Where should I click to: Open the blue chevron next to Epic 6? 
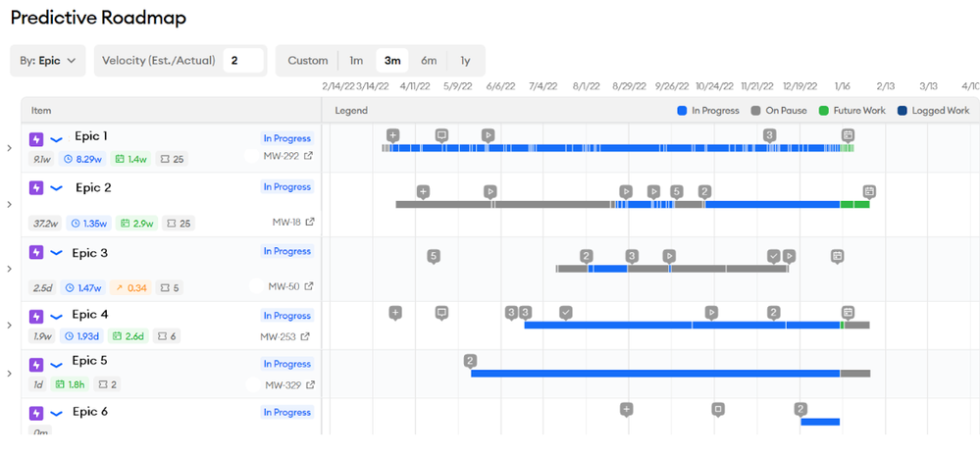pos(56,413)
